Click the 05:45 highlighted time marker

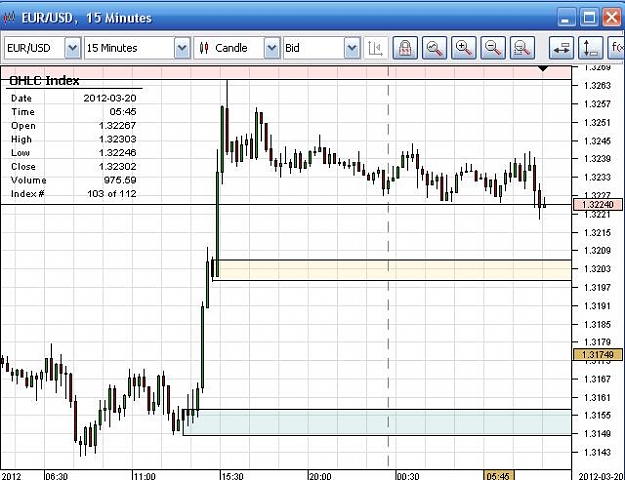[498, 476]
